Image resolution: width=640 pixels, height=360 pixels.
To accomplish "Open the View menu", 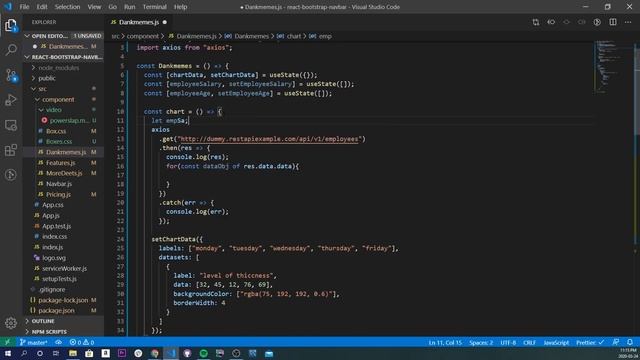I will point(94,7).
